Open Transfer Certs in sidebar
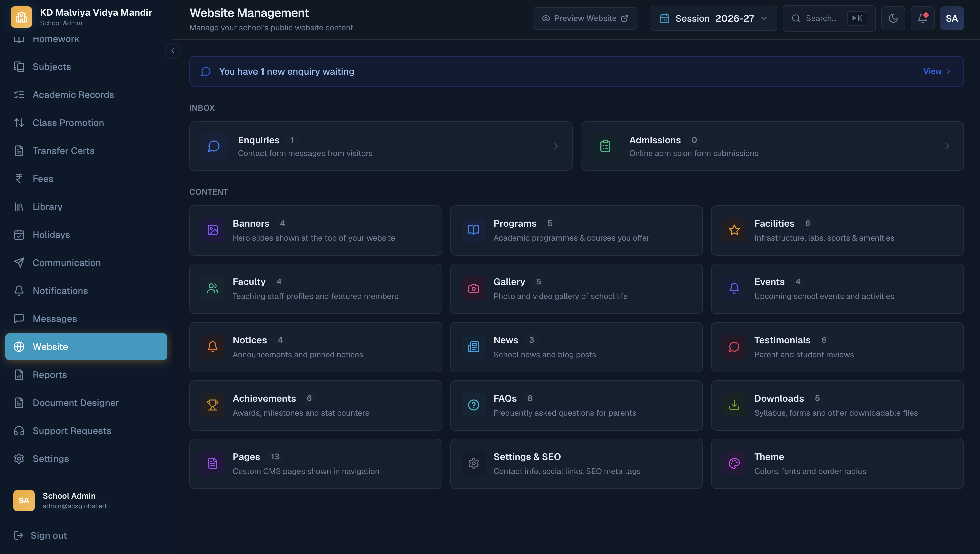The image size is (980, 554). click(86, 151)
